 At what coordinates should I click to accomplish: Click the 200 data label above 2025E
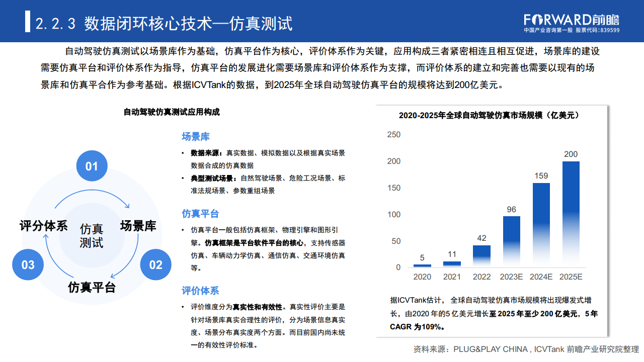tap(570, 154)
